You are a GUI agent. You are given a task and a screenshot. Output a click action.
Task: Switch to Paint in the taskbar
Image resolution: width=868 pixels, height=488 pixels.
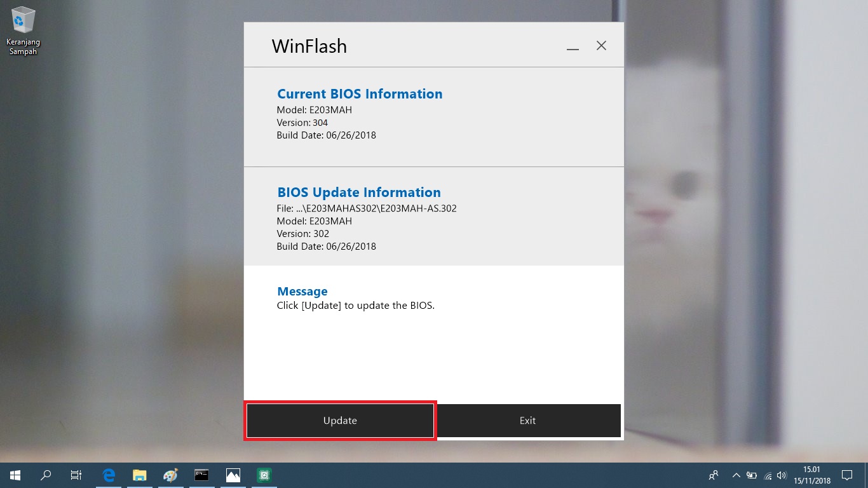171,475
